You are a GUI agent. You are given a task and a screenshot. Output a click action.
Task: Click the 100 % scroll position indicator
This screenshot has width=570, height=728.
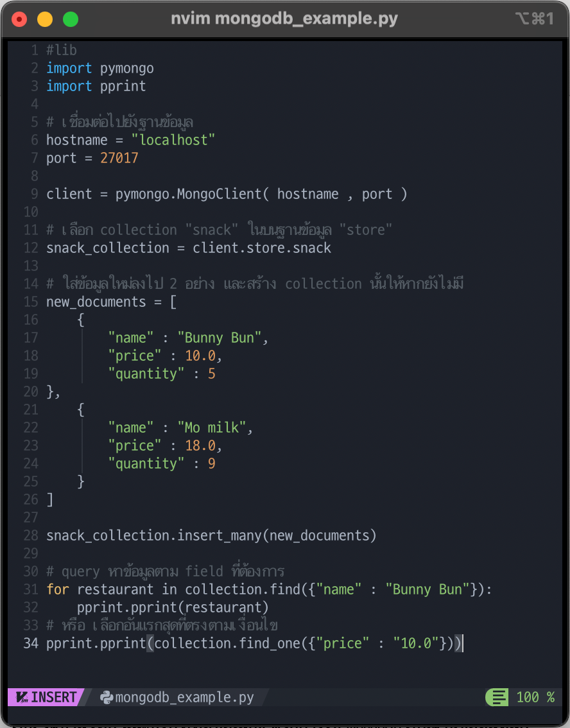pos(535,697)
